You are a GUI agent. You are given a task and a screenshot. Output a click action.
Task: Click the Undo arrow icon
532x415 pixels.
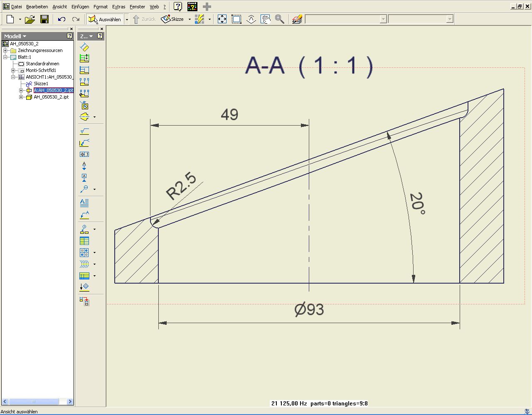(62, 19)
